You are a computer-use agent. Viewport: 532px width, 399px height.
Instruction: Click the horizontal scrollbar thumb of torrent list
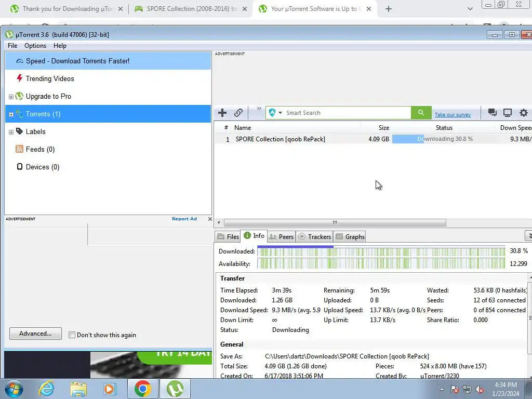pyautogui.click(x=335, y=222)
